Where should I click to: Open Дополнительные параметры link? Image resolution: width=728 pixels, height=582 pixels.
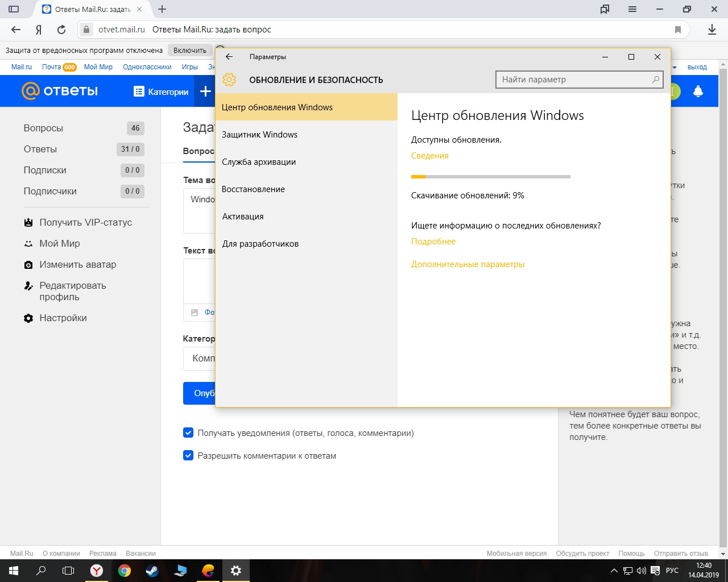[x=468, y=264]
